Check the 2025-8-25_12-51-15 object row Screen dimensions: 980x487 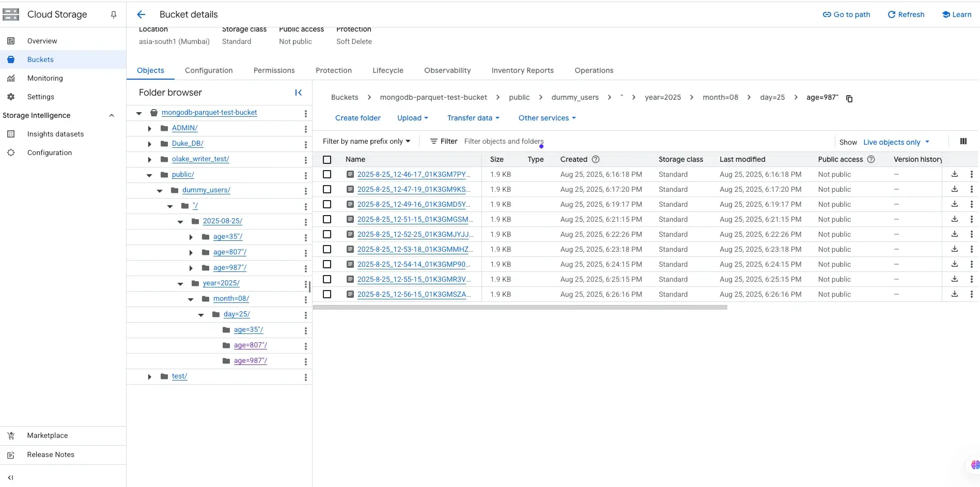[x=327, y=219]
